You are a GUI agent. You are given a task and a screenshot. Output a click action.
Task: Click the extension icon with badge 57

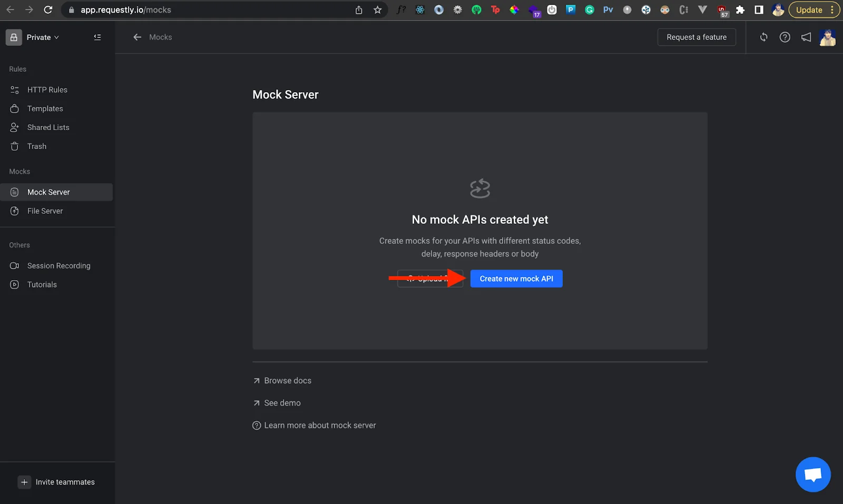coord(722,11)
